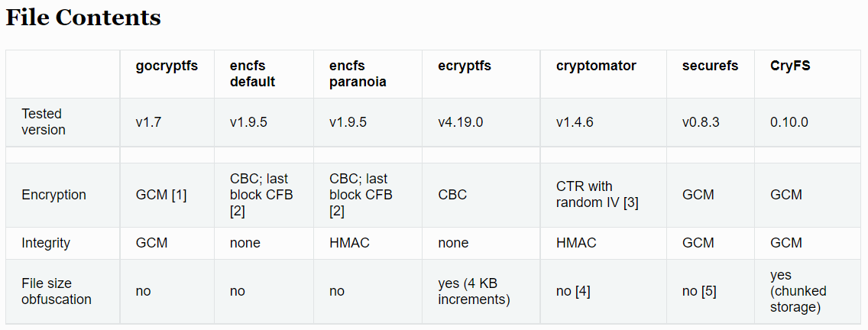Viewport: 868px width, 330px height.
Task: Click the "encfs default" column header
Action: (x=253, y=73)
